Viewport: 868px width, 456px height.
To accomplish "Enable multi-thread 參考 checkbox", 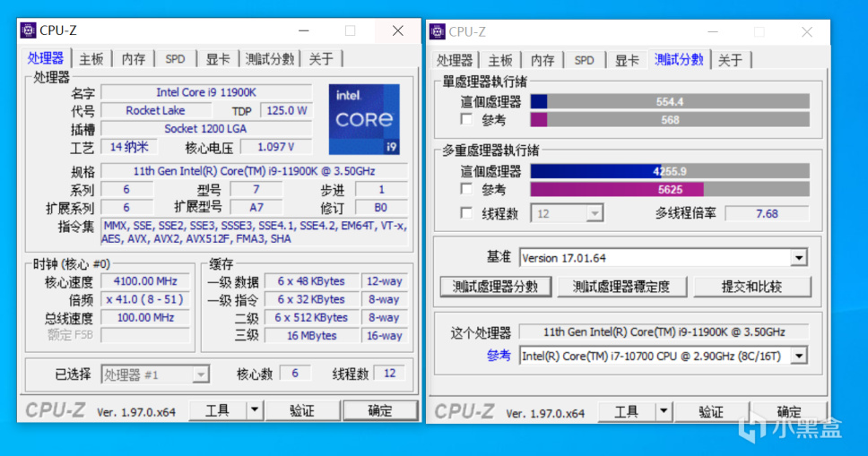I will [x=466, y=189].
